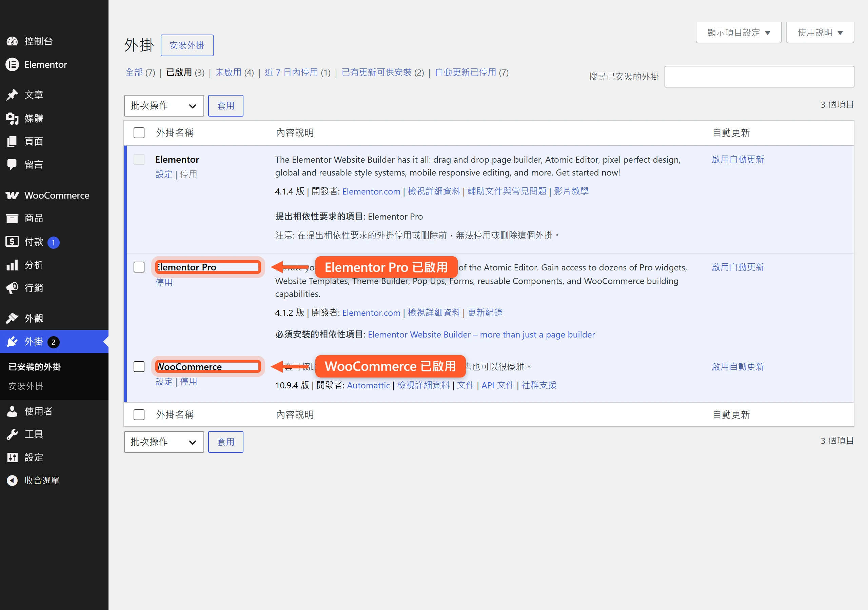Click 停用 under Elementor Pro

(164, 282)
